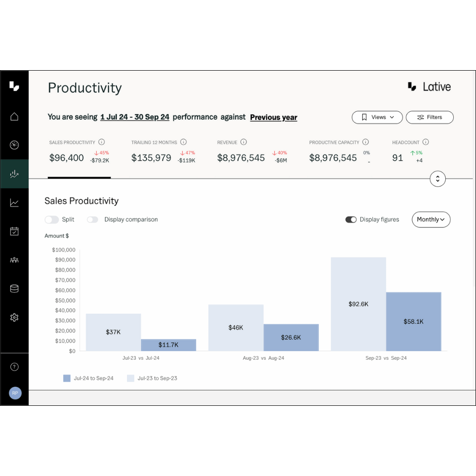The height and width of the screenshot is (476, 476).
Task: Select the team members sidebar icon
Action: coord(14,260)
